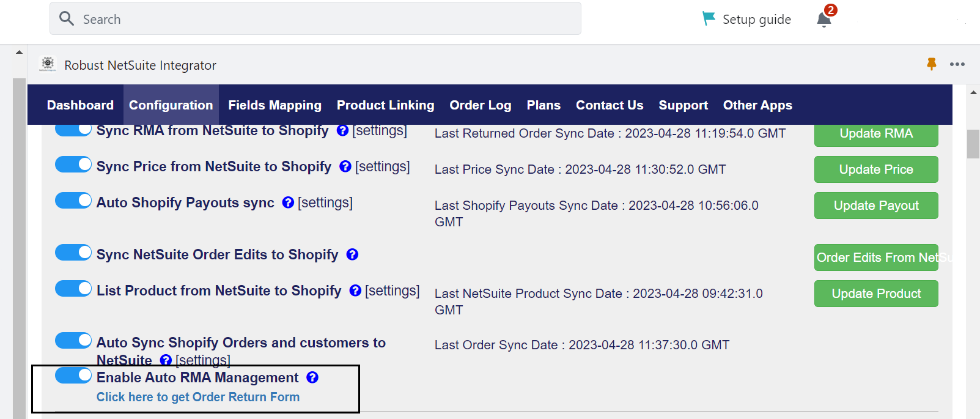Open settings for Auto Shopify Payouts sync
Viewport: 980px width, 419px height.
tap(325, 202)
